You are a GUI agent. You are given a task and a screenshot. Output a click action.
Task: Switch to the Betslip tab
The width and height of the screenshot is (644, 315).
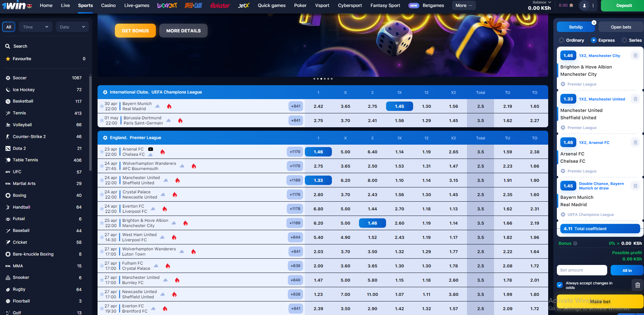576,27
